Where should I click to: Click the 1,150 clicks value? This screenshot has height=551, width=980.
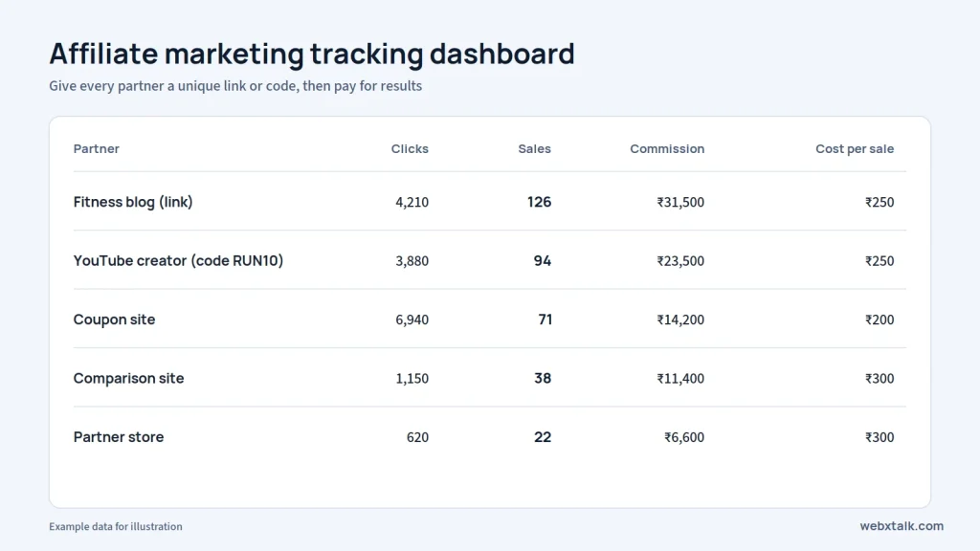pos(412,378)
